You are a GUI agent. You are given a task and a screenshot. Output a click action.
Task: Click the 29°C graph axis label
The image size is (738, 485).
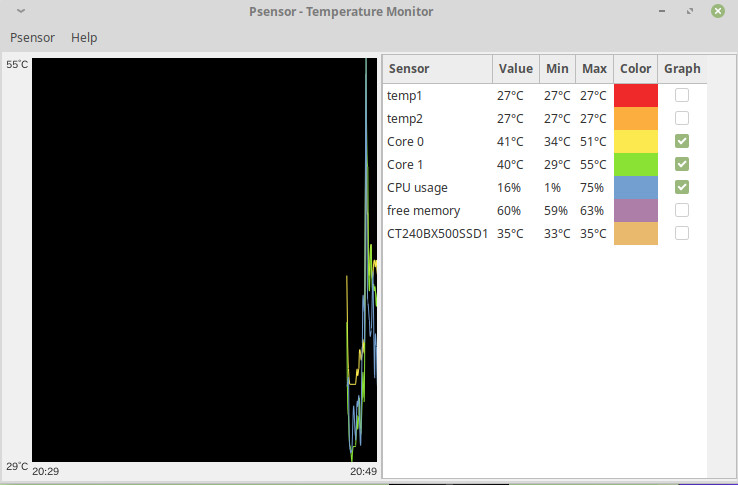(x=17, y=467)
